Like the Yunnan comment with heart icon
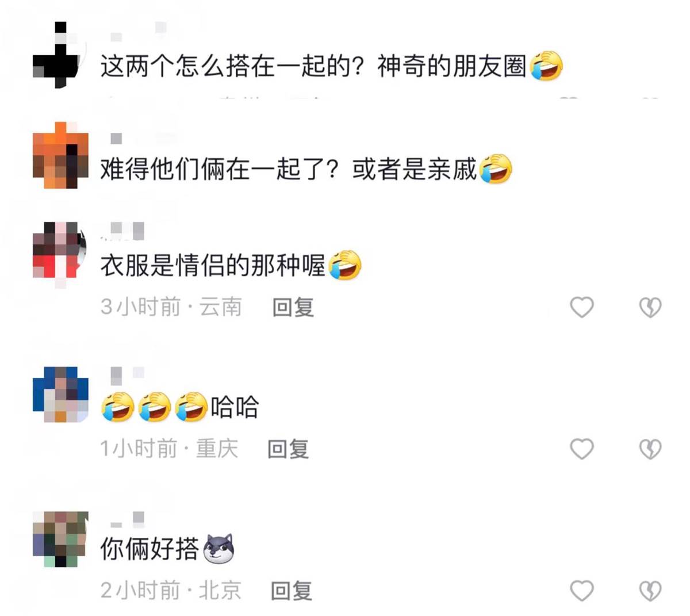This screenshot has height=616, width=690. (581, 307)
